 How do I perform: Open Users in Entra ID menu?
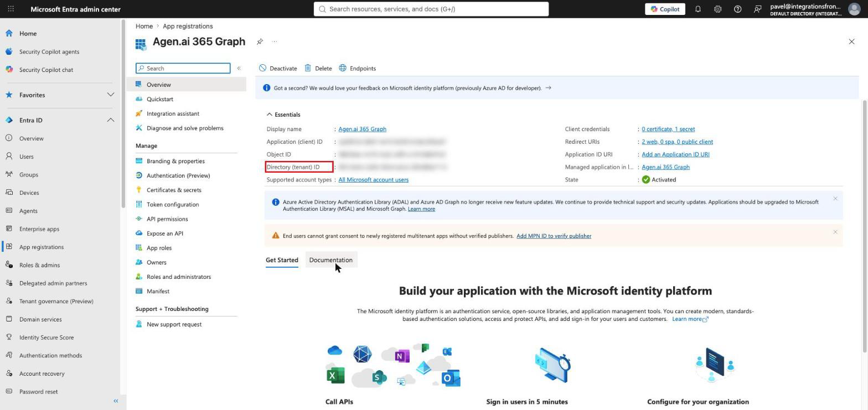(26, 157)
